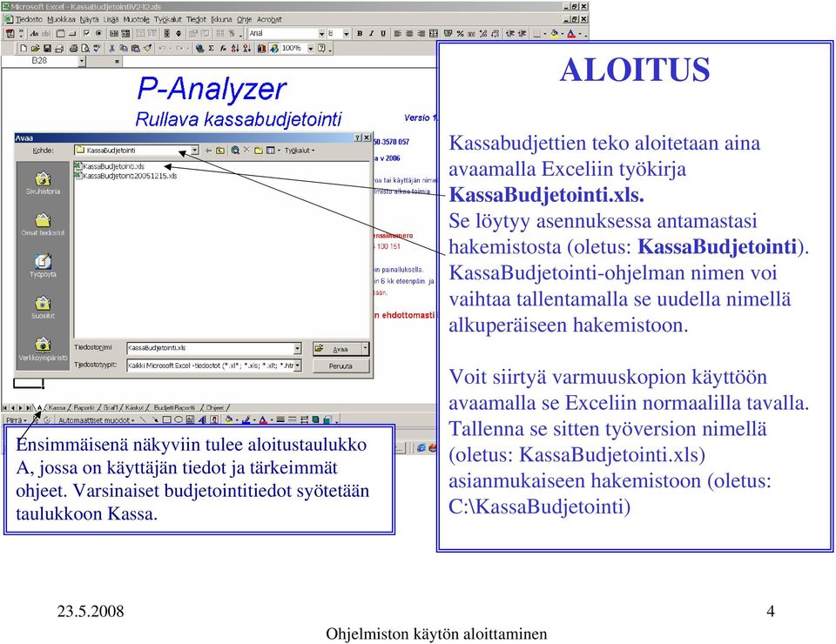Expand the Name Box B28 dropdown
836x644 pixels.
pyautogui.click(x=82, y=61)
